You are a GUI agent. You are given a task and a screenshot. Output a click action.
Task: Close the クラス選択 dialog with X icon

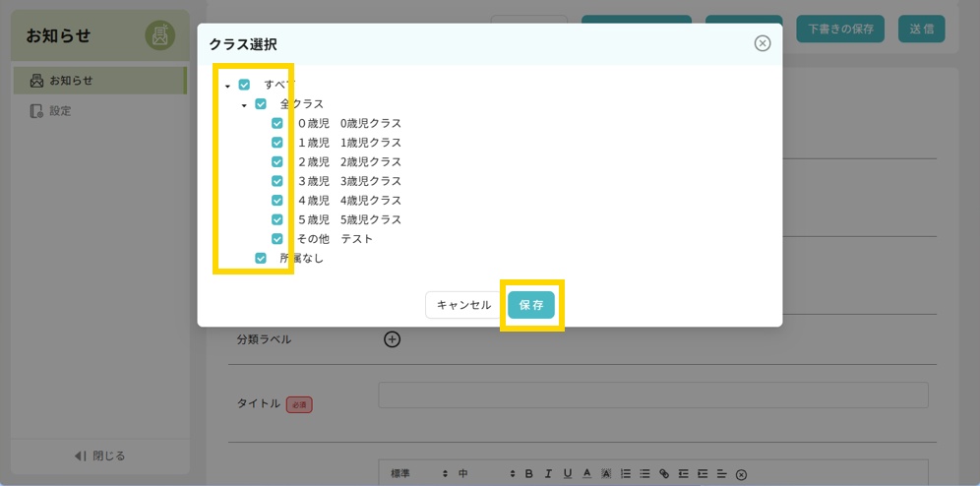(x=762, y=43)
